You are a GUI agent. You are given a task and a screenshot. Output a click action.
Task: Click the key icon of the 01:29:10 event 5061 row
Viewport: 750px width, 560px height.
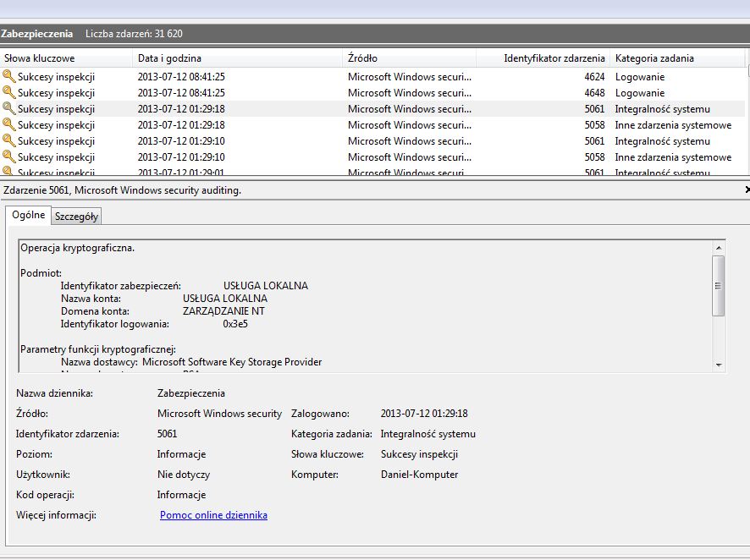(x=9, y=141)
